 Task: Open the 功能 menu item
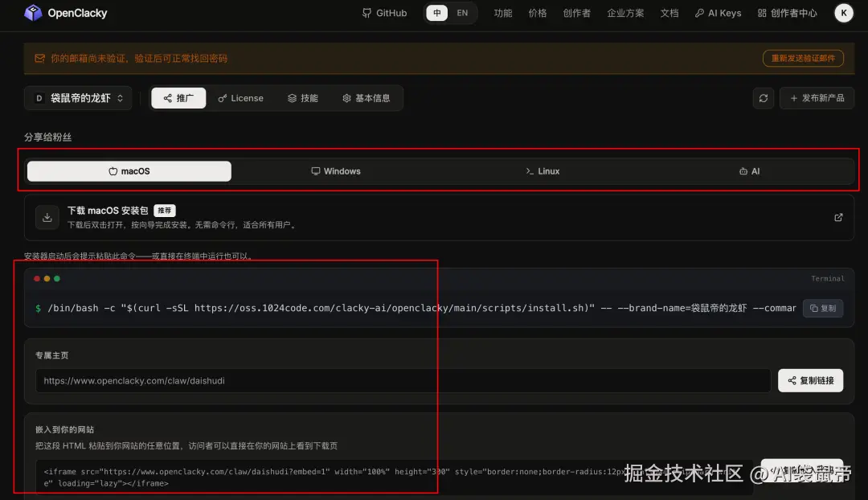502,13
